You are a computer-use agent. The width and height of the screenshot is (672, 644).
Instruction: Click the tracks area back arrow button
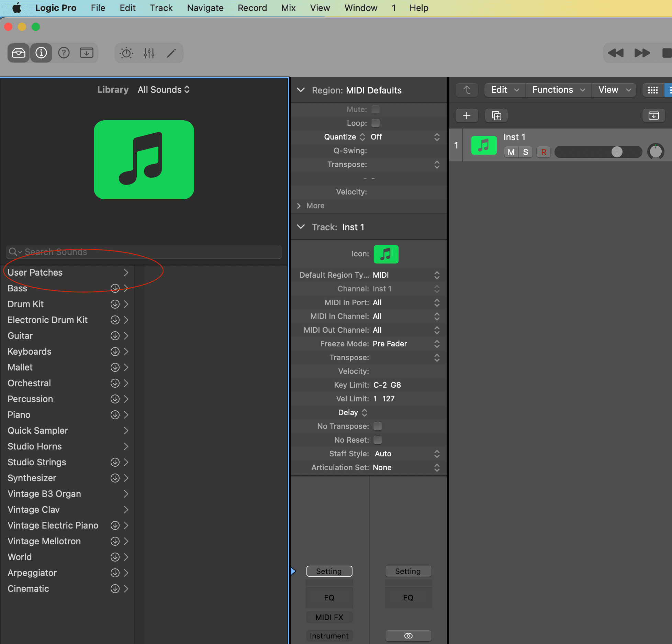467,90
